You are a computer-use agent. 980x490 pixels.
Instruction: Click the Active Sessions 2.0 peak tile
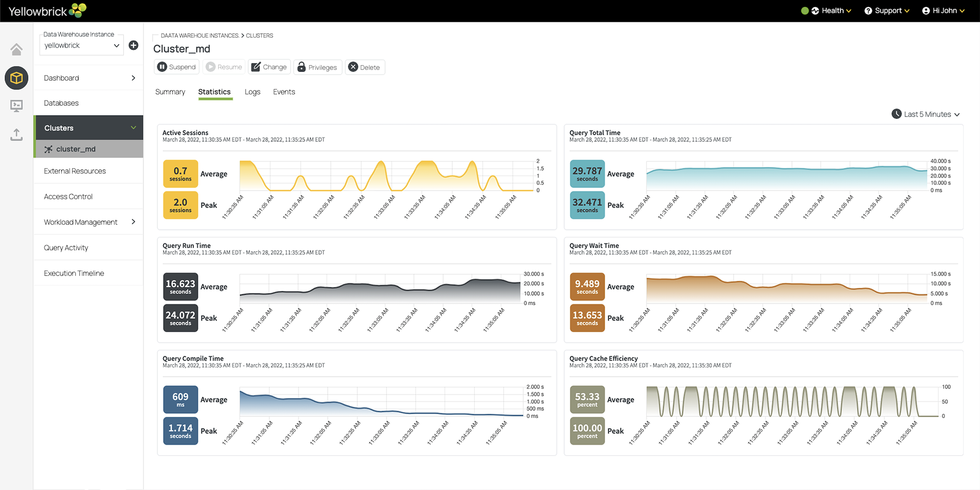pos(181,205)
